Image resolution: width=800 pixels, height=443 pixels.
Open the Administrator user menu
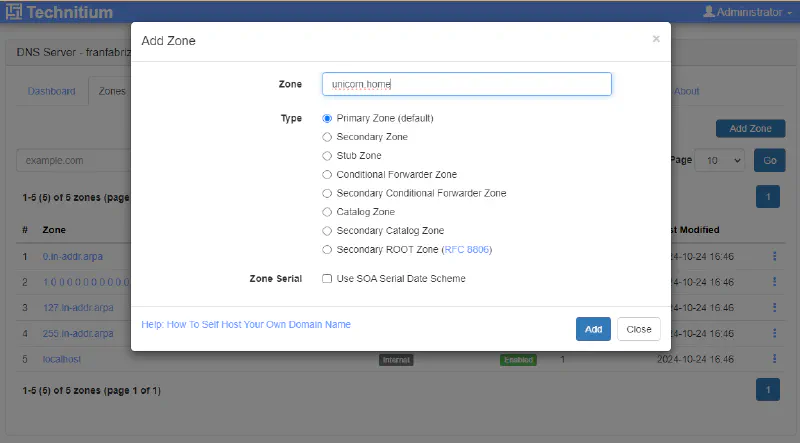pos(747,12)
